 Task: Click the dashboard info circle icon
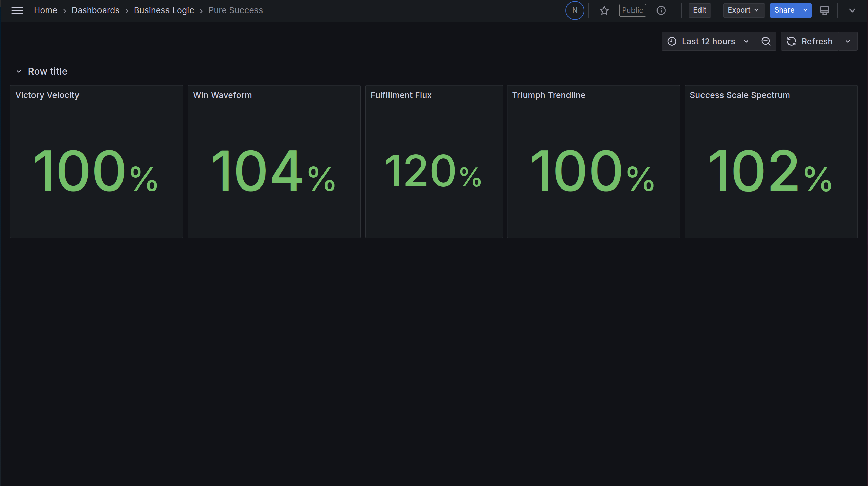pos(661,10)
